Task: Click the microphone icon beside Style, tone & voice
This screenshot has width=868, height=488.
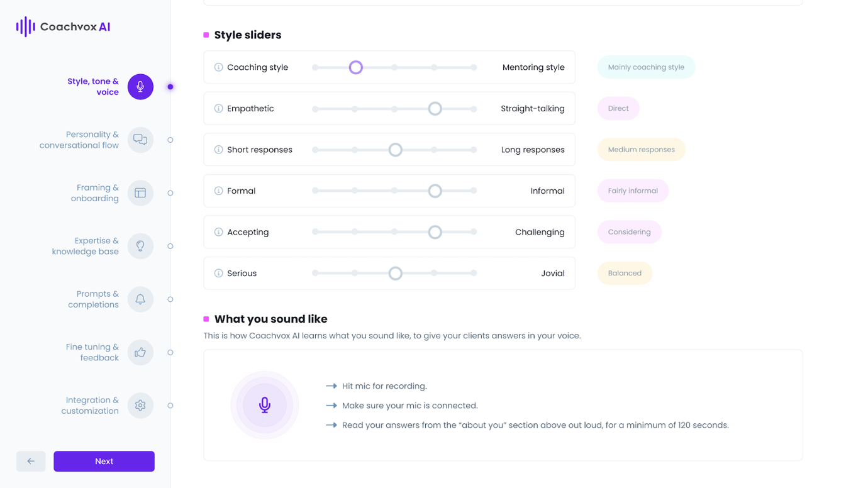Action: 140,87
